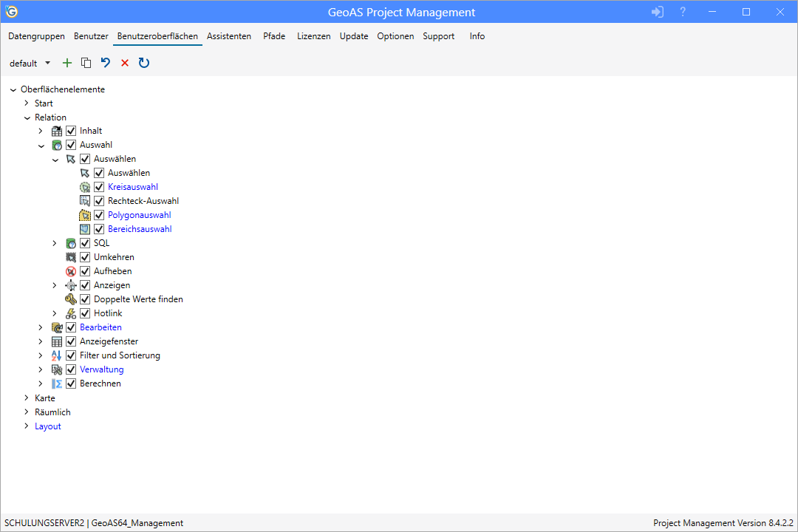This screenshot has width=798, height=532.
Task: Expand the Räumlich tree node
Action: tap(27, 412)
